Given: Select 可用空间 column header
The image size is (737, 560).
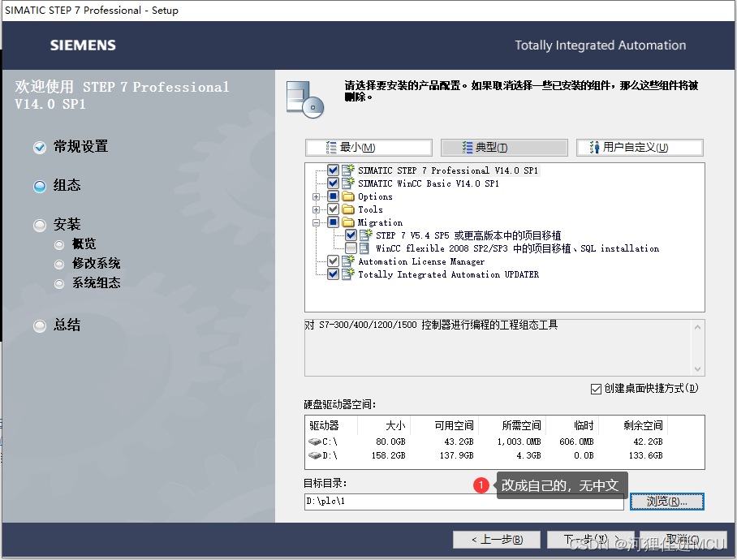Looking at the screenshot, I should point(444,425).
